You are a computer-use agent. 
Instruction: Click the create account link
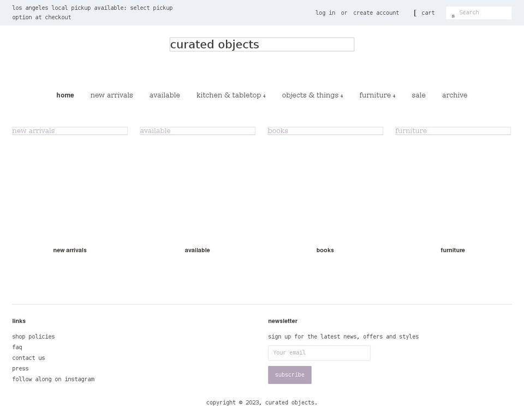376,13
